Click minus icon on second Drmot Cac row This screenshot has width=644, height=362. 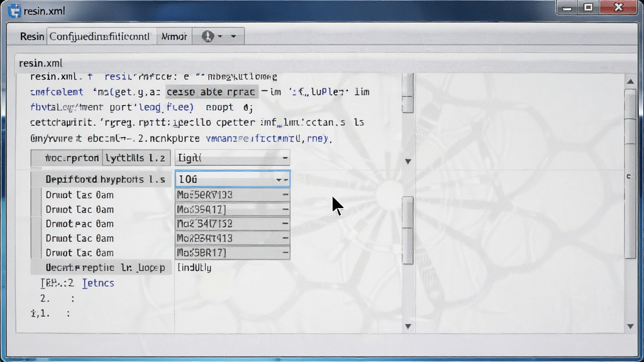tap(285, 209)
